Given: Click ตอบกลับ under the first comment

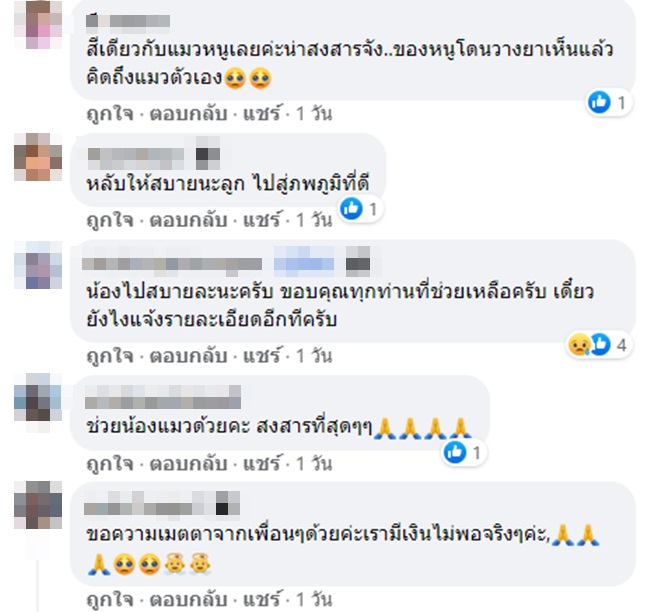Looking at the screenshot, I should 188,113.
